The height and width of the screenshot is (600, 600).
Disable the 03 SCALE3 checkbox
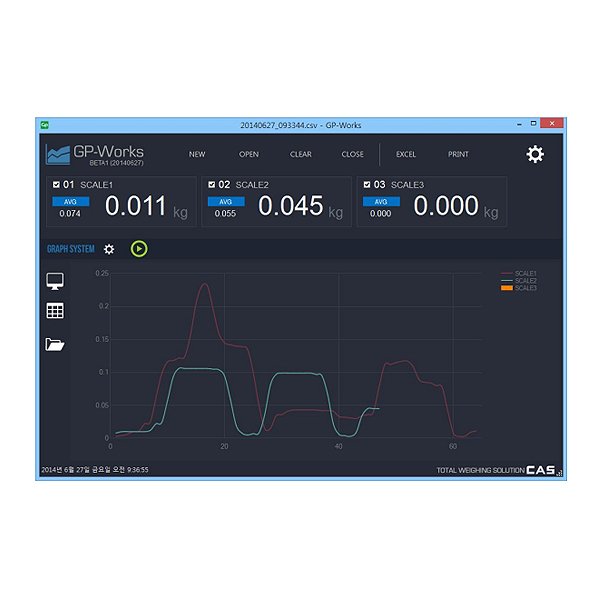coord(367,185)
